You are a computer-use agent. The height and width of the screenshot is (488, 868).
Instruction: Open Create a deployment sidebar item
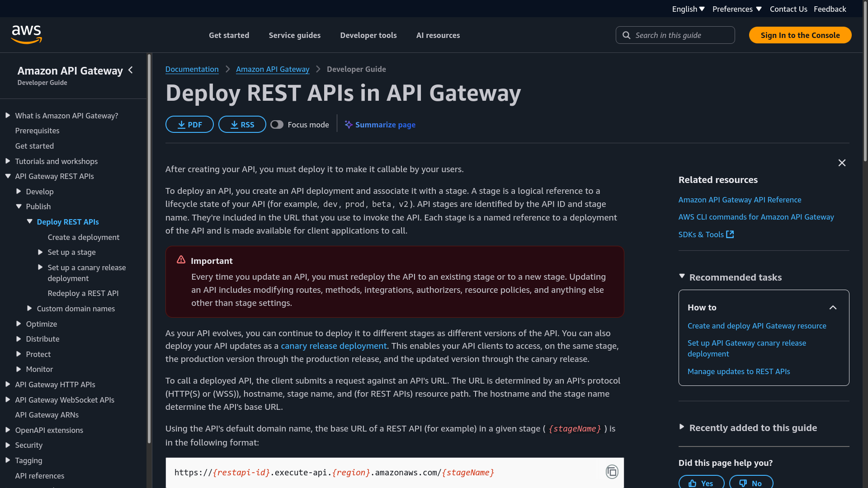[x=84, y=237]
